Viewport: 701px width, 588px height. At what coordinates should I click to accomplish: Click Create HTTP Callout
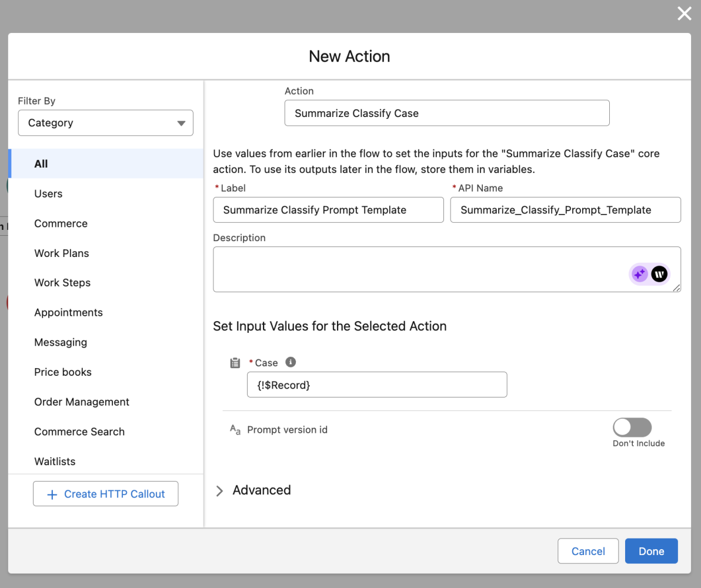(105, 493)
